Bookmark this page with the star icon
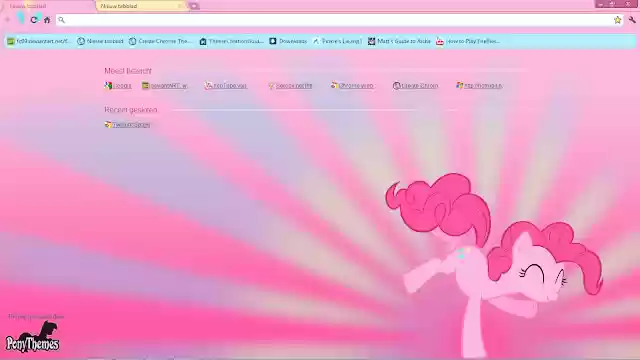640x360 pixels. [x=618, y=20]
